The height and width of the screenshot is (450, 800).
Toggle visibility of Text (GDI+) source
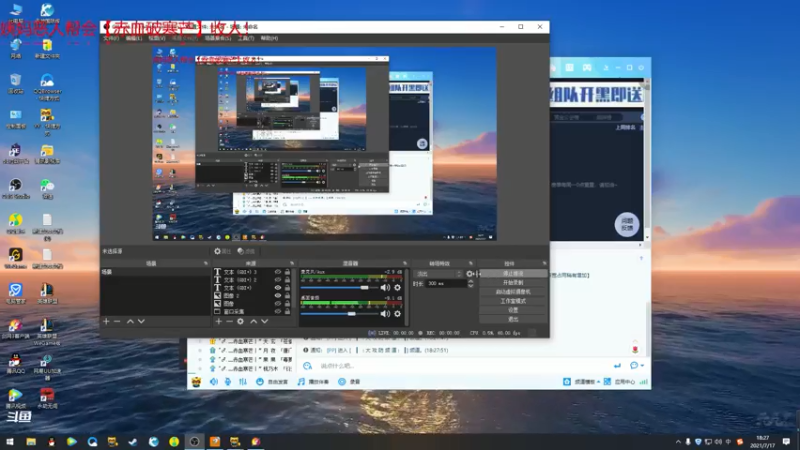pyautogui.click(x=278, y=288)
